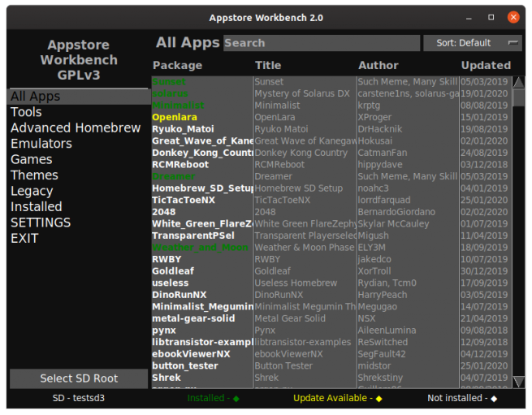This screenshot has width=532, height=415.
Task: Select the Tools category
Action: click(26, 112)
